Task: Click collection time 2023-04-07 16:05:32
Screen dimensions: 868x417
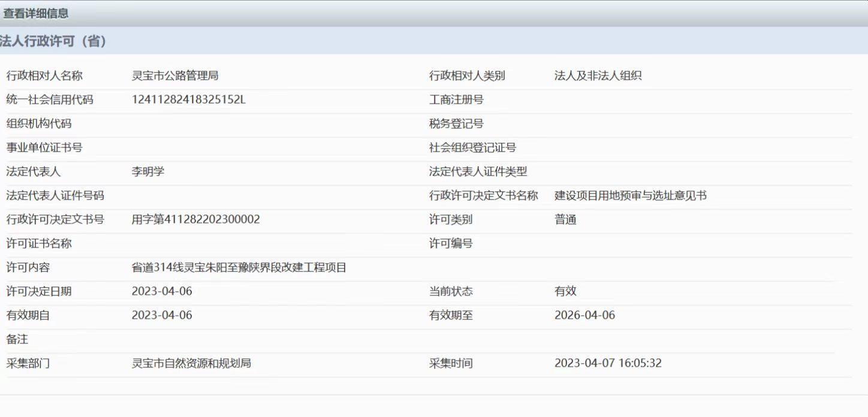Action: [x=607, y=362]
